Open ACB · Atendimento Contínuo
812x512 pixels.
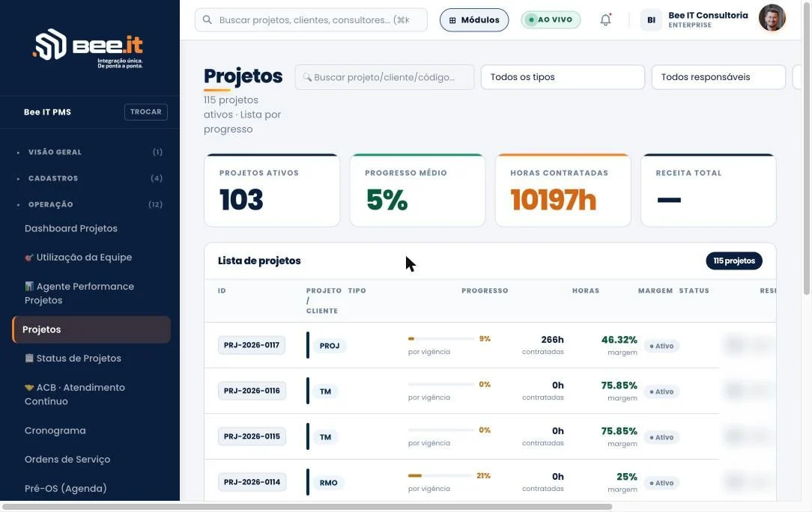75,394
